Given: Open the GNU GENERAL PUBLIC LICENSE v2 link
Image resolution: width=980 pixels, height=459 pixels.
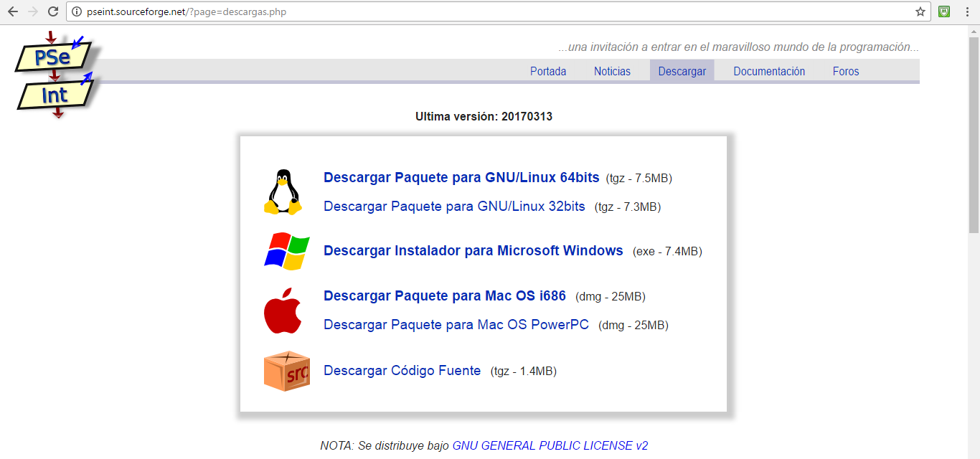Looking at the screenshot, I should click(x=551, y=445).
